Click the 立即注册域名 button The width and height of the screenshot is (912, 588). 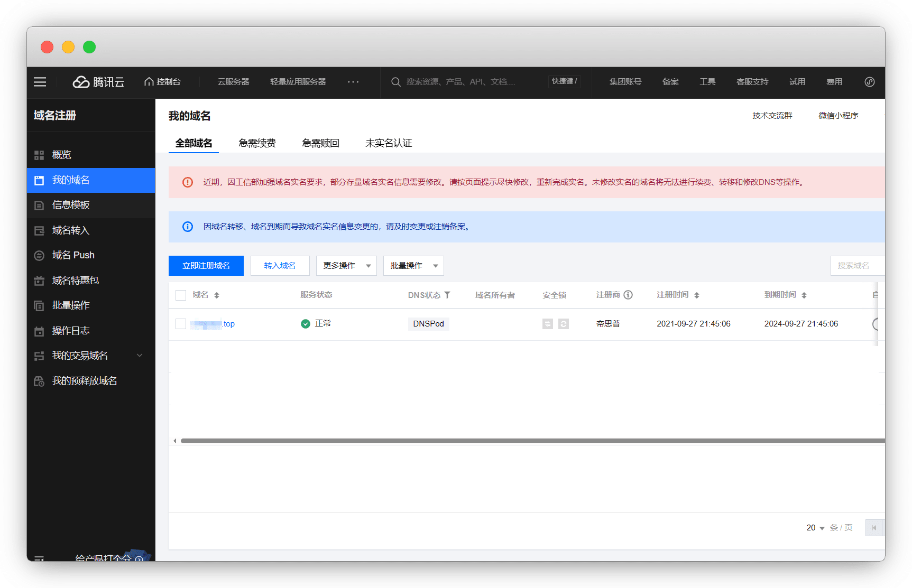206,266
